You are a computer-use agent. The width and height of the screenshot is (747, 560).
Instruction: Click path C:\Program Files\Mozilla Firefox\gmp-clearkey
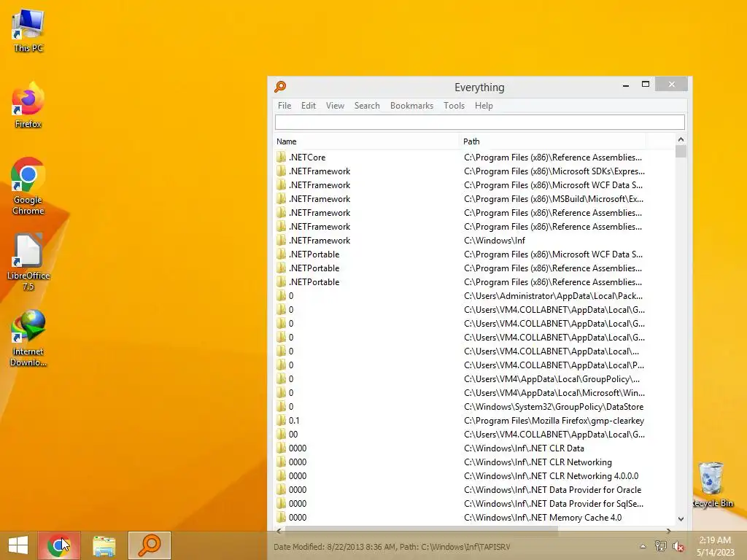tap(554, 421)
